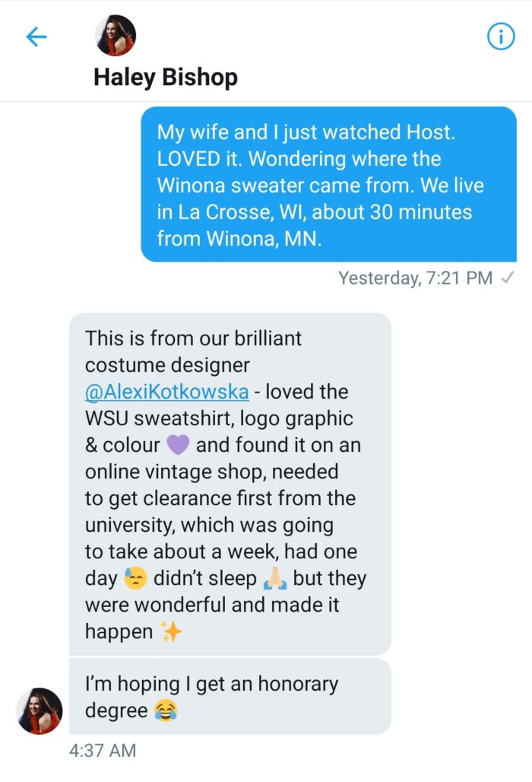
Task: Tap the praying hands emoji
Action: click(274, 579)
